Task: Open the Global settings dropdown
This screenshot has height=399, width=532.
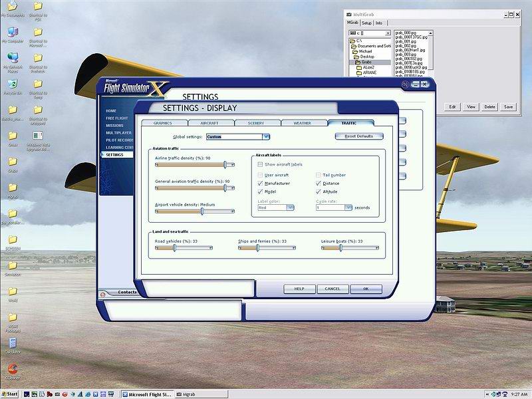Action: click(266, 136)
